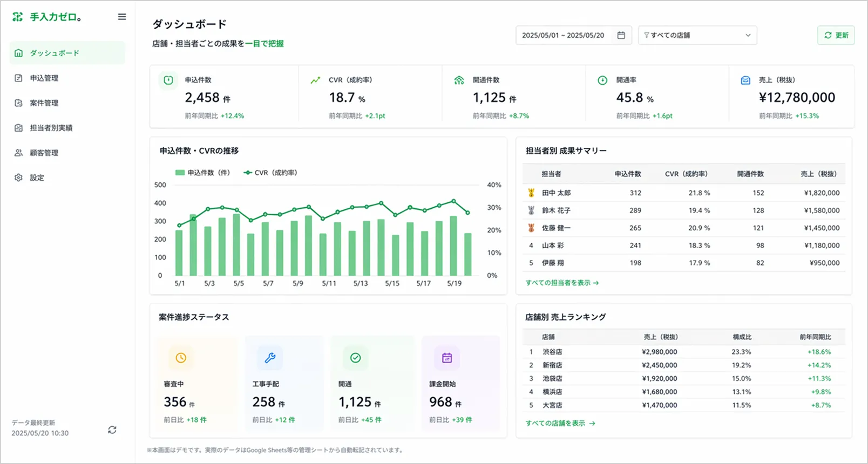Click the 開通 checkmark status icon
Image resolution: width=868 pixels, height=464 pixels.
[x=355, y=358]
